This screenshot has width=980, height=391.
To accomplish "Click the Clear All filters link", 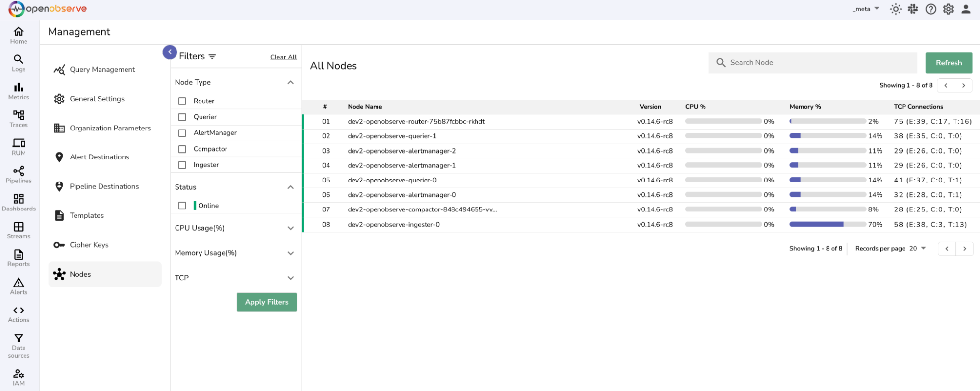I will (x=283, y=57).
